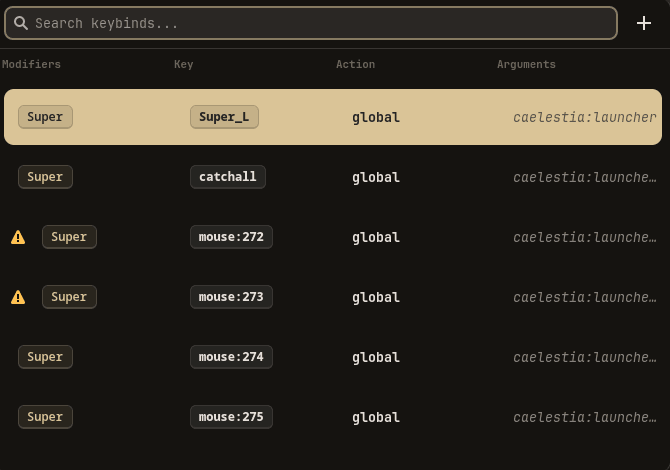Click the mouse:272 key badge
This screenshot has height=470, width=670.
[231, 237]
